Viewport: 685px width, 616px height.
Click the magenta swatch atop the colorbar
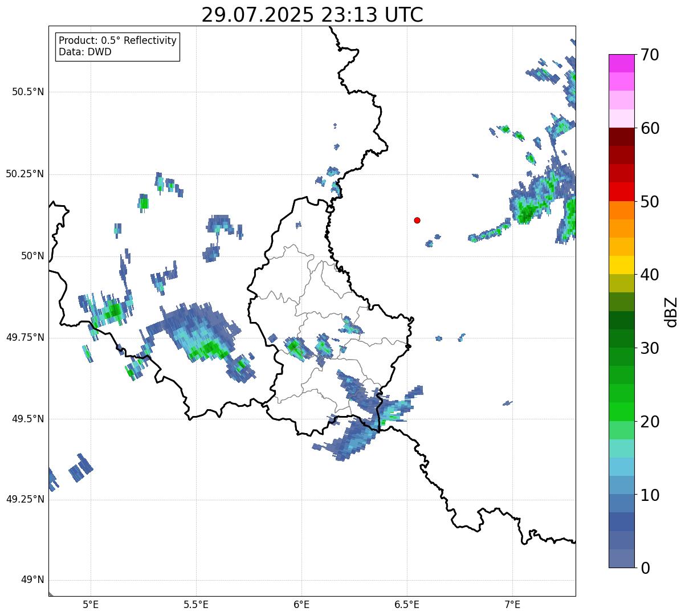tap(621, 63)
